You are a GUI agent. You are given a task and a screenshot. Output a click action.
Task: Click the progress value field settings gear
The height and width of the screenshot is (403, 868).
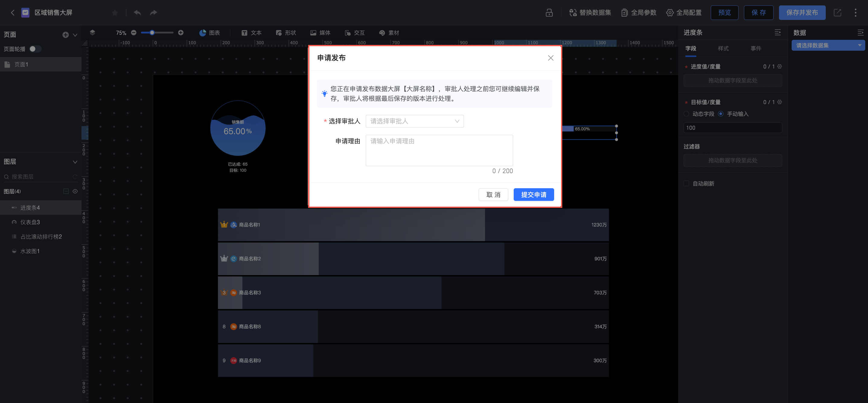point(779,66)
